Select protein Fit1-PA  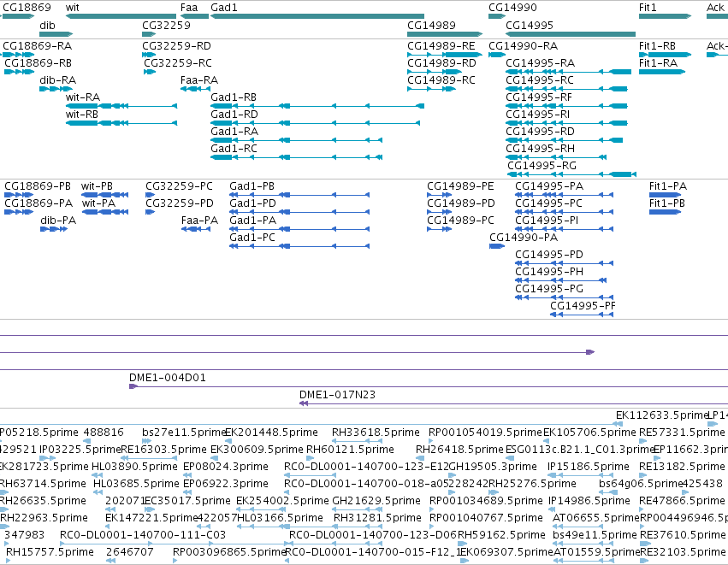tap(665, 195)
